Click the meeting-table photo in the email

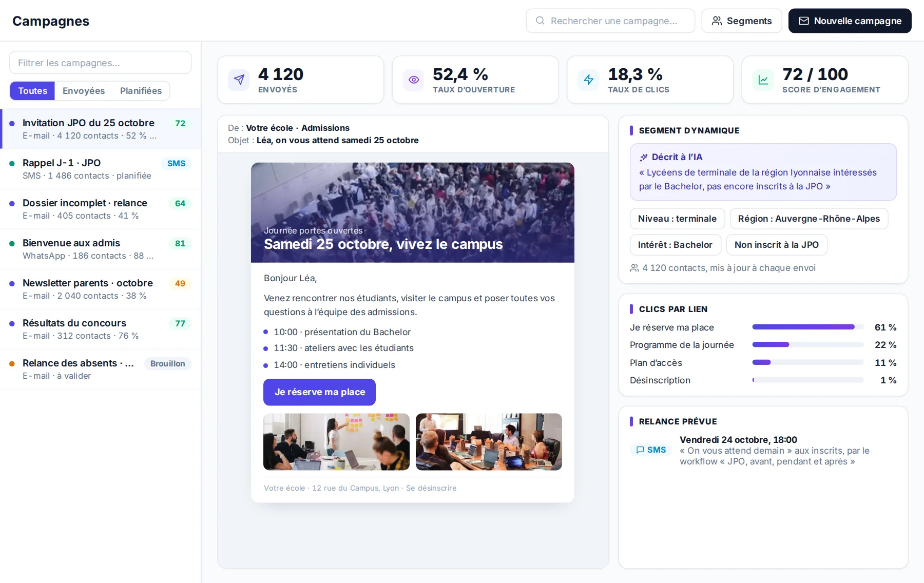coord(489,442)
